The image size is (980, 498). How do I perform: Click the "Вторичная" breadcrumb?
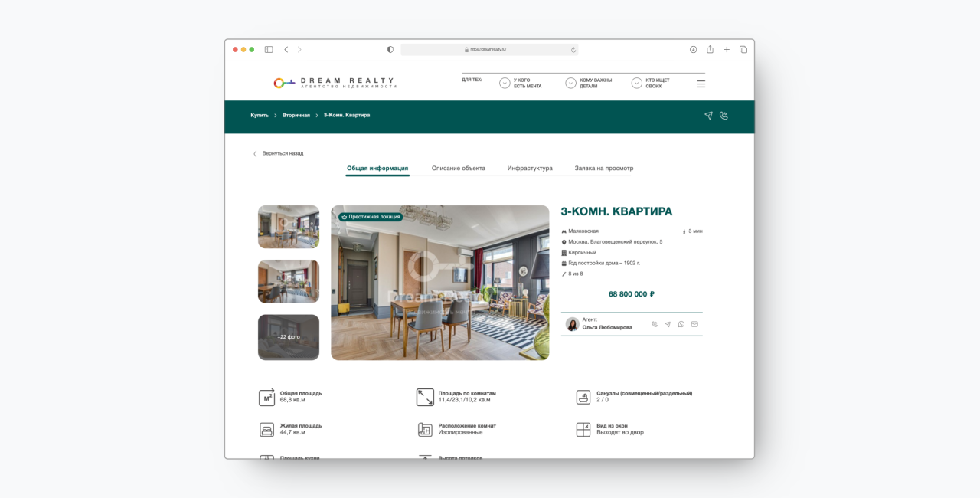click(296, 115)
